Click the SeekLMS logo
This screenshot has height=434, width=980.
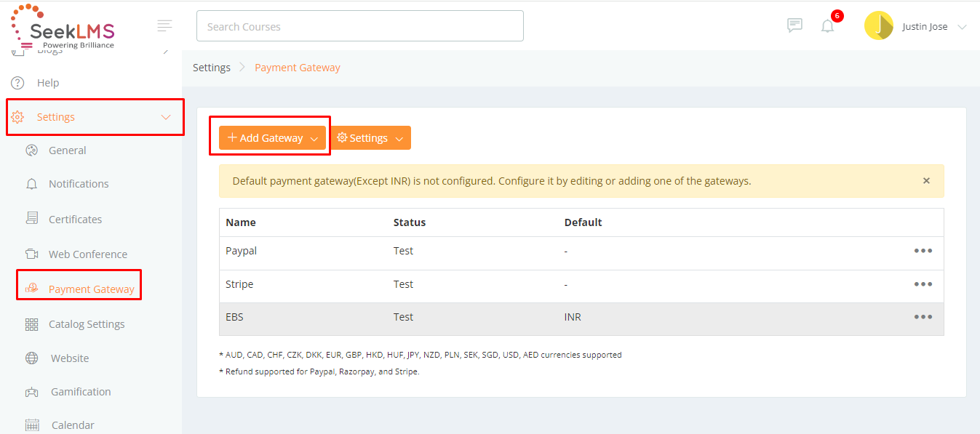(x=63, y=28)
